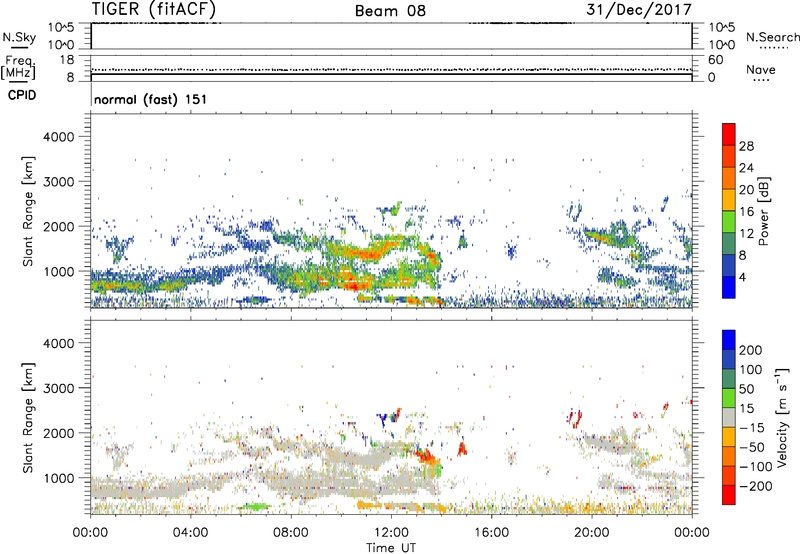Image resolution: width=800 pixels, height=554 pixels.
Task: Pick the blue bottom of the power colorbar
Action: (729, 287)
